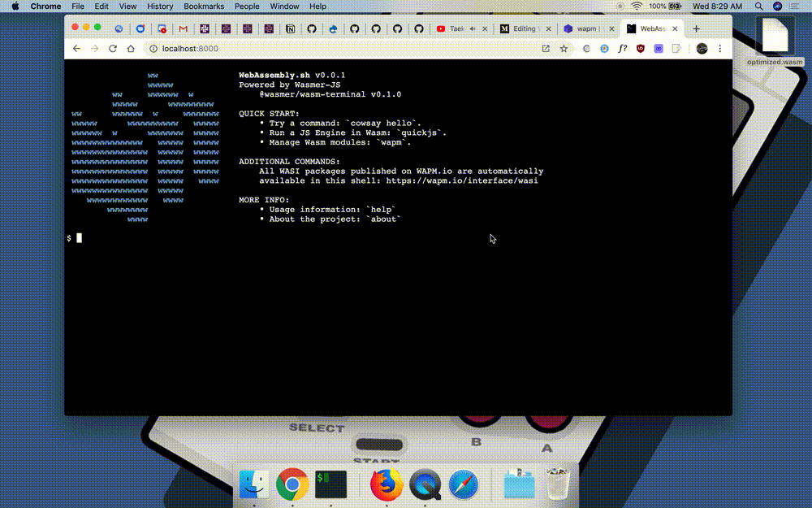This screenshot has width=812, height=508.
Task: Bookmark this page with the star
Action: point(564,48)
